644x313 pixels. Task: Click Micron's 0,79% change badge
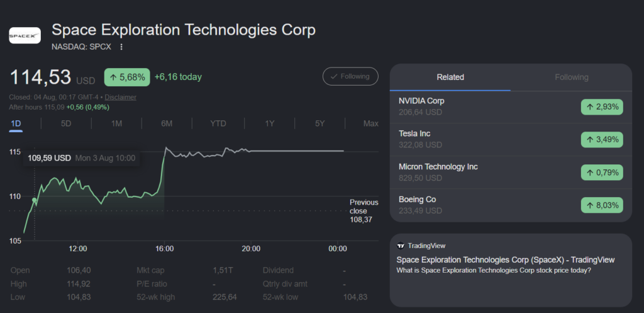(x=602, y=173)
